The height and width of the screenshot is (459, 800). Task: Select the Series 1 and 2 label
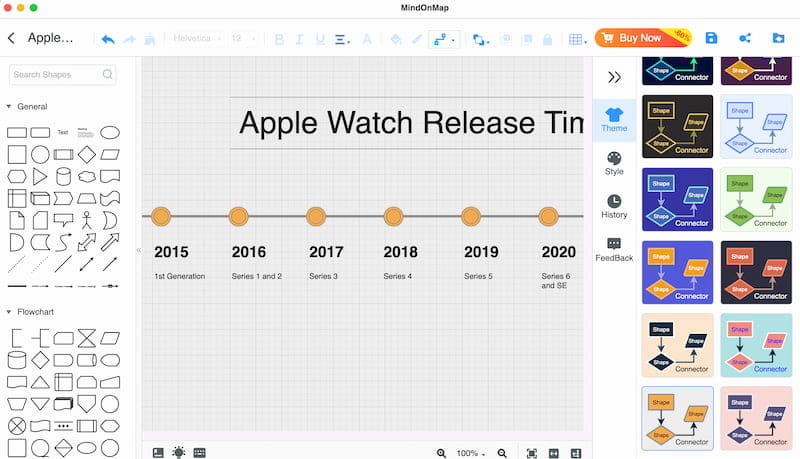coord(257,276)
